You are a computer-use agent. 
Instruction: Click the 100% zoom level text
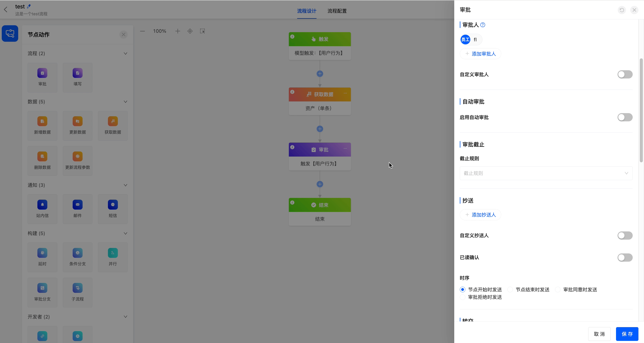[159, 31]
